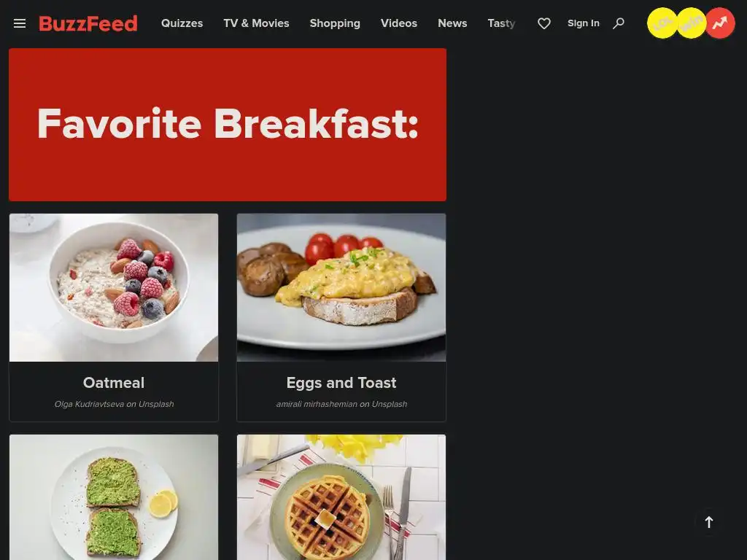Open saved items via heart icon
Viewport: 747px width, 560px height.
(x=544, y=23)
